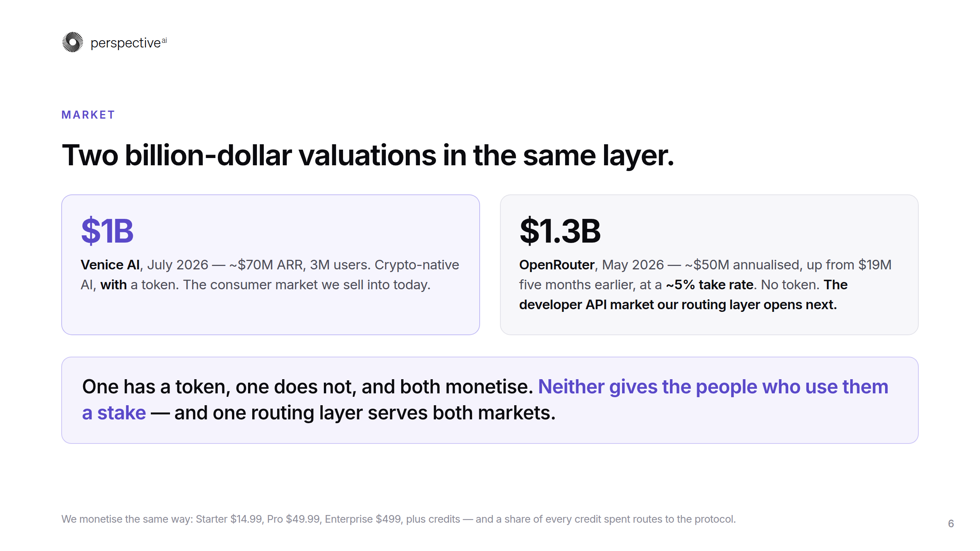Screen dimensions: 980x551
Task: Click the perspective ai wordmark
Action: pyautogui.click(x=129, y=43)
